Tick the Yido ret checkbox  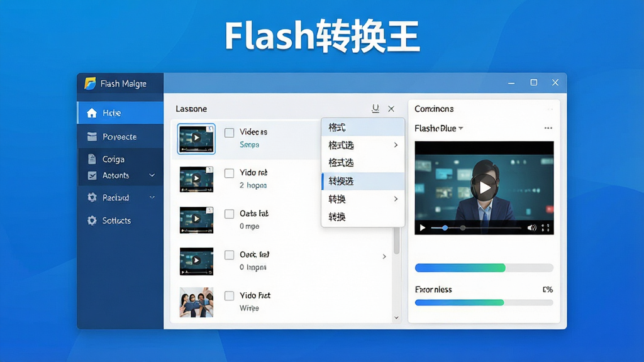point(229,173)
